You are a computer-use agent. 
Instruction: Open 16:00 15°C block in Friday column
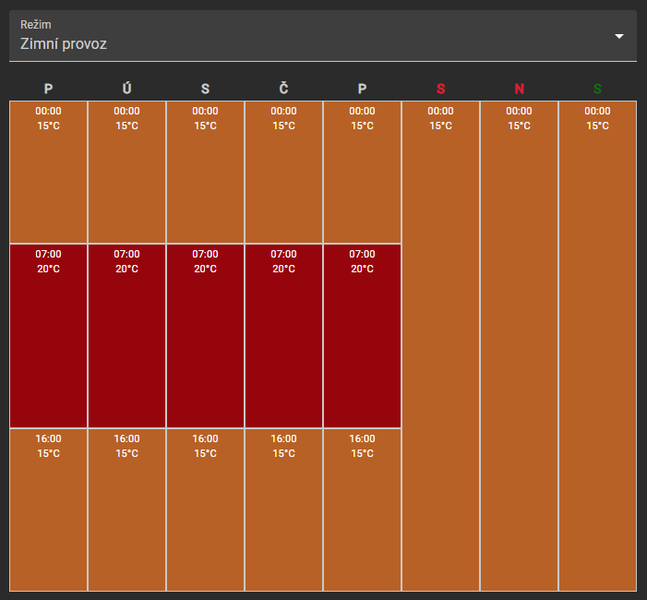click(x=362, y=510)
